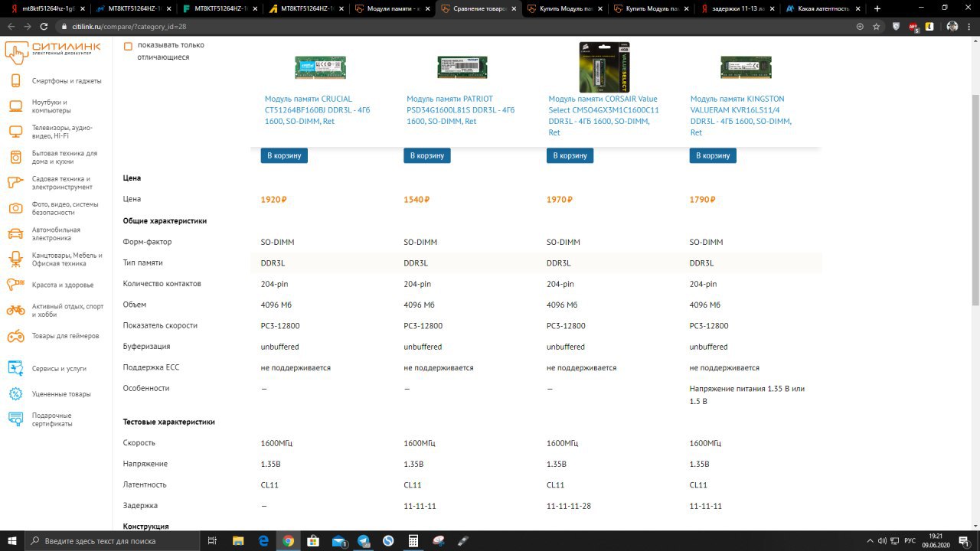Screen dimensions: 980x551
Task: Open the KINGSTON VALUERAM product link
Action: point(741,116)
